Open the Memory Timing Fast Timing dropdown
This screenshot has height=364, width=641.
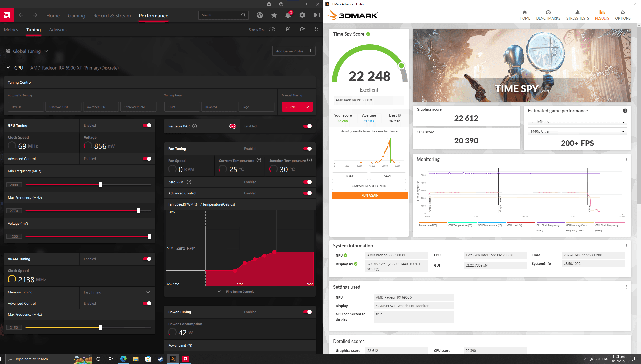coord(117,292)
